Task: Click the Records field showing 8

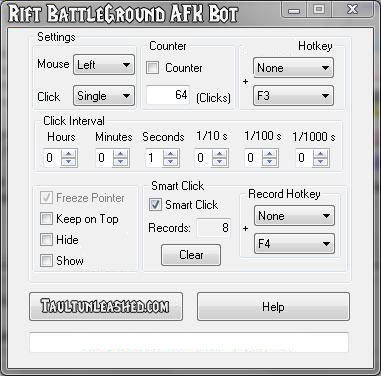Action: click(x=213, y=228)
